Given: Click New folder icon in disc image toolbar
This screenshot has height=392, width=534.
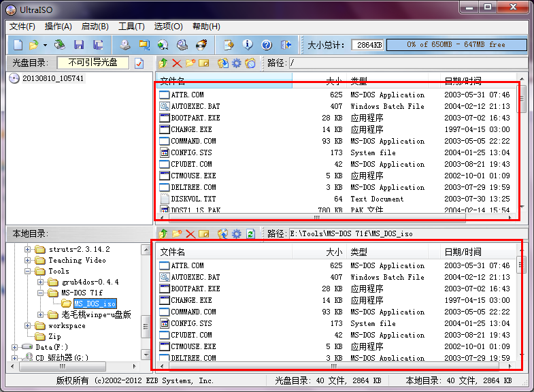Looking at the screenshot, I should pyautogui.click(x=190, y=63).
